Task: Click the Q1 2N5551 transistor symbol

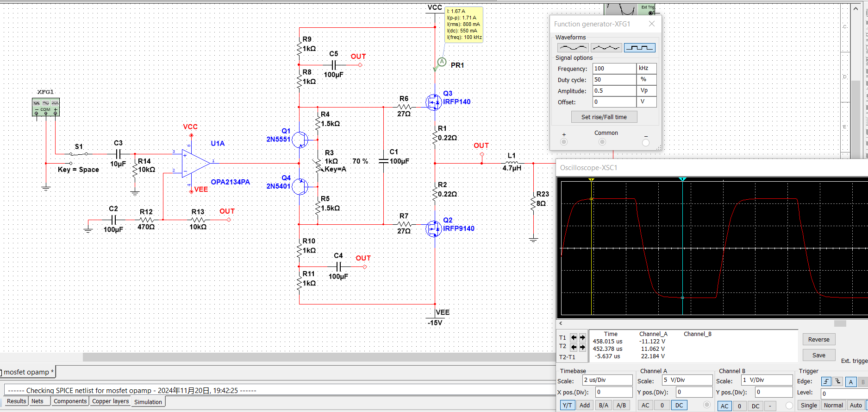Action: click(300, 139)
